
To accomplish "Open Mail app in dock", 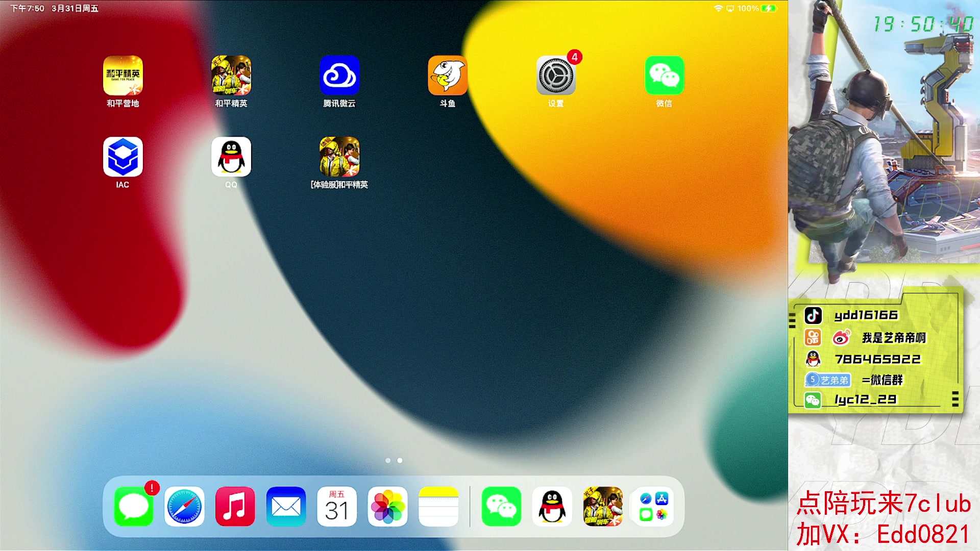I will pos(286,507).
